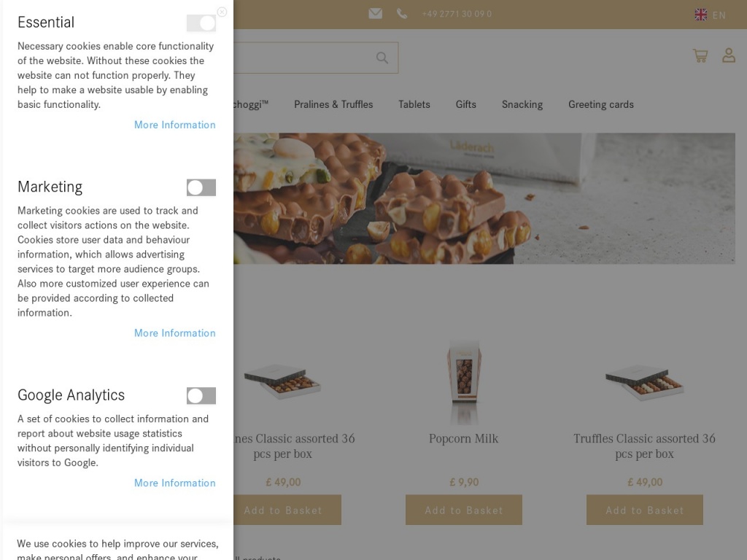Open the Greeting cards menu
The image size is (747, 560).
pyautogui.click(x=601, y=104)
